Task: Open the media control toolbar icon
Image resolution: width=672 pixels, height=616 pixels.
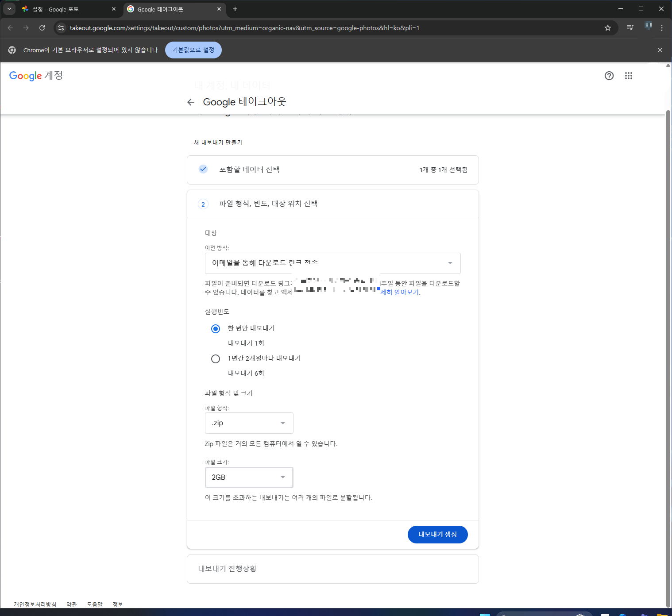Action: click(x=630, y=28)
